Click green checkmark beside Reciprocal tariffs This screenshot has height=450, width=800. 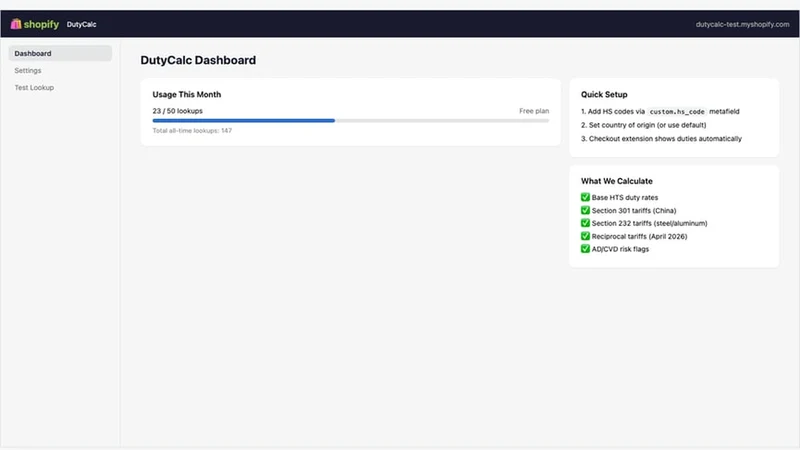click(x=585, y=236)
